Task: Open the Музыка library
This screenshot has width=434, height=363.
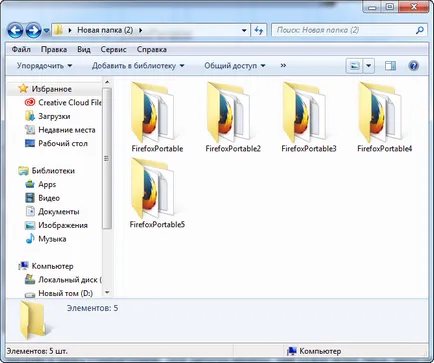Action: pos(52,239)
